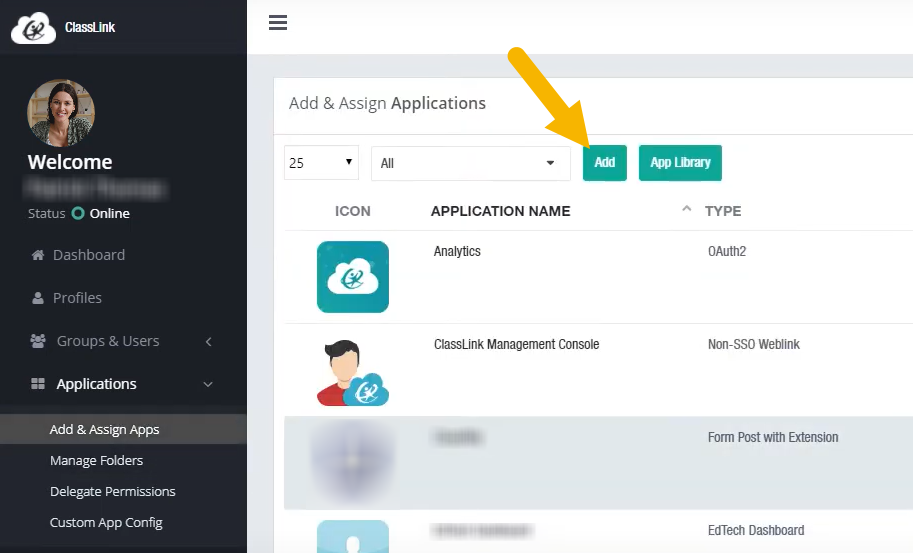Click the sort arrow beside Application Name
Image resolution: width=913 pixels, height=553 pixels.
(686, 208)
